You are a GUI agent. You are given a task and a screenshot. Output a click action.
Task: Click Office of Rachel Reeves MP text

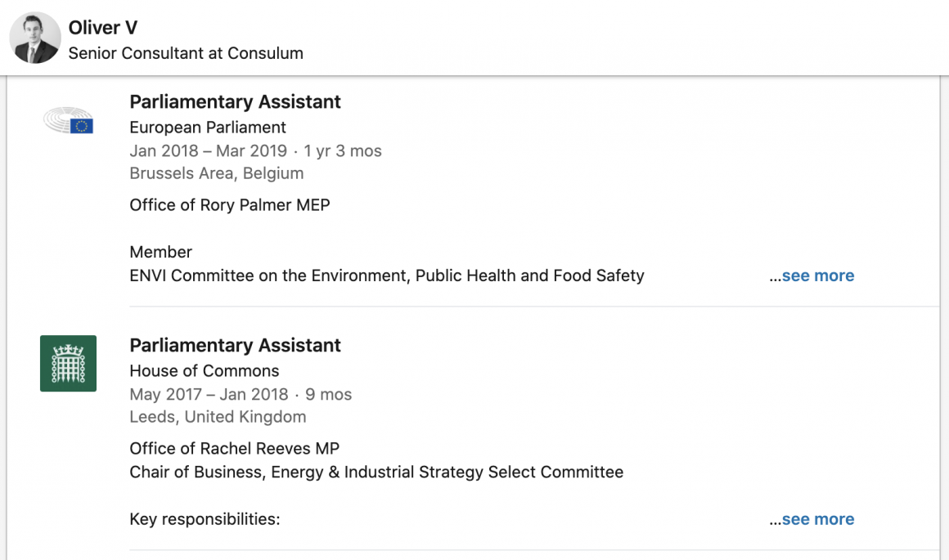(x=234, y=449)
